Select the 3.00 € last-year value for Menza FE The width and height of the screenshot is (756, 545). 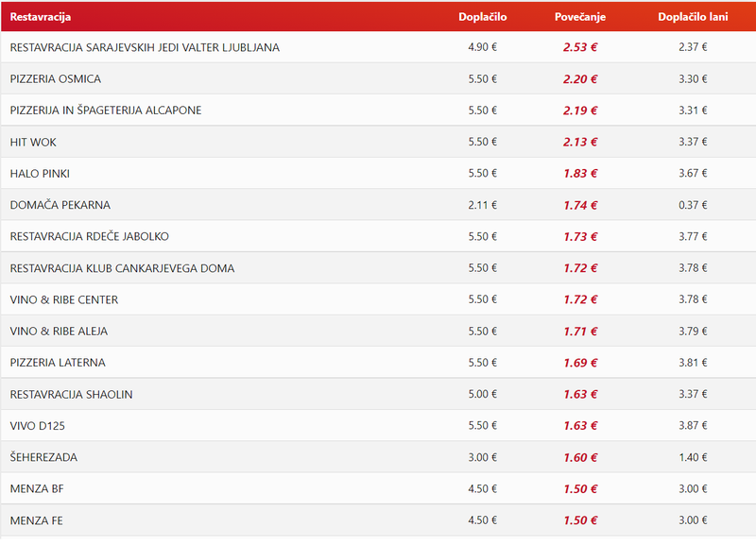(693, 520)
